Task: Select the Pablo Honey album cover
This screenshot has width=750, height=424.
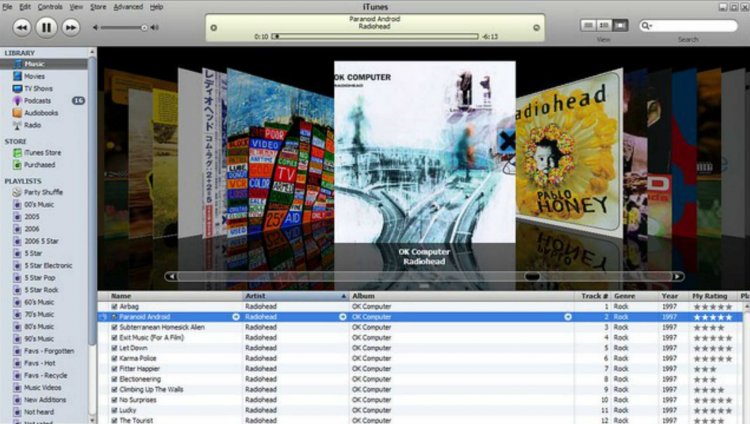Action: (569, 153)
